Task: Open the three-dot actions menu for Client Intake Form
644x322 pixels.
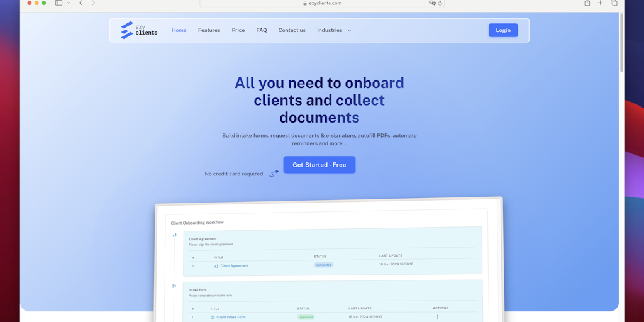Action: 438,317
